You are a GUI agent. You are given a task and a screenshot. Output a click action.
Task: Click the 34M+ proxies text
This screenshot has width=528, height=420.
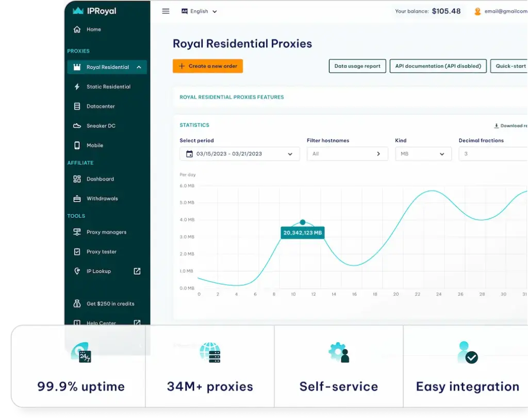(x=210, y=387)
